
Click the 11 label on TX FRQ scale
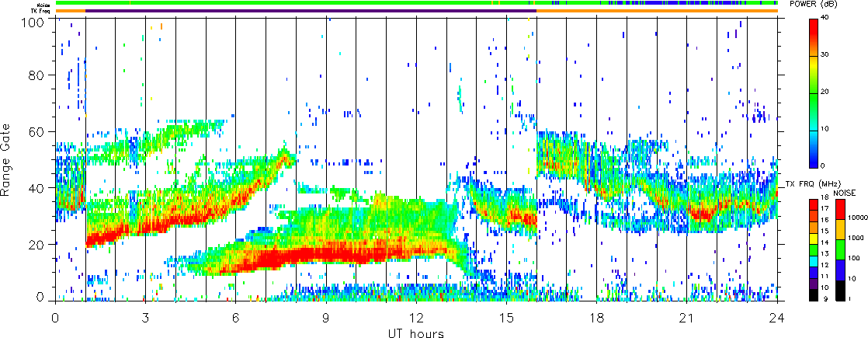[825, 277]
